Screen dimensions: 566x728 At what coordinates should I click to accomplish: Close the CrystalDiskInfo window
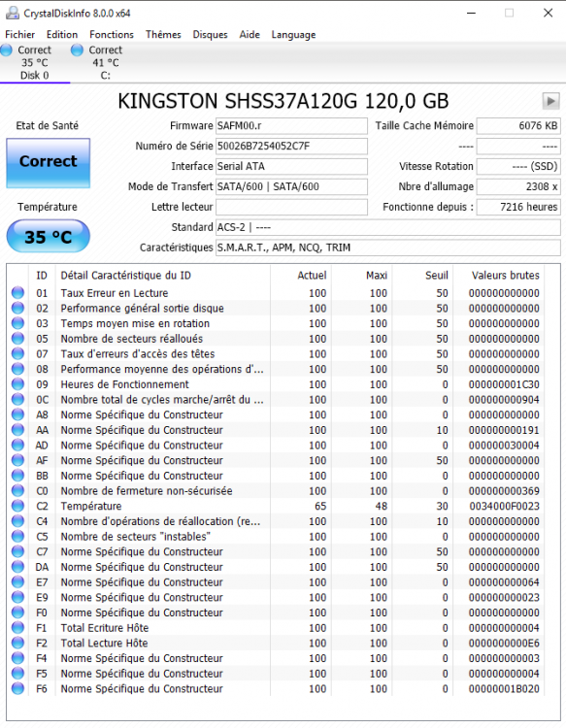tap(548, 13)
